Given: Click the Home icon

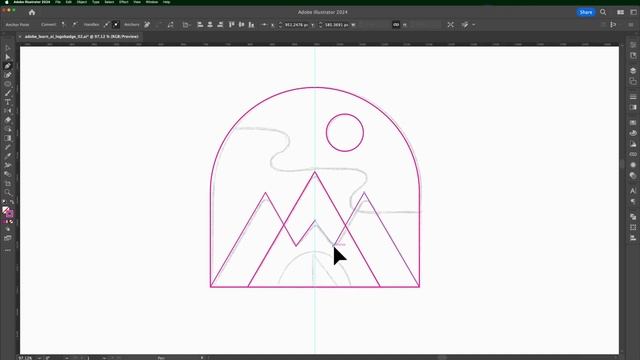Looking at the screenshot, I should click(x=32, y=12).
